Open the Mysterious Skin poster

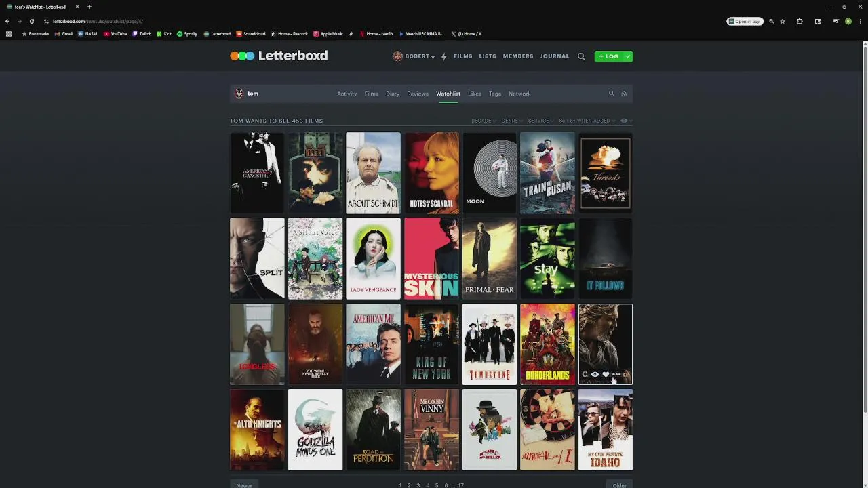click(431, 258)
